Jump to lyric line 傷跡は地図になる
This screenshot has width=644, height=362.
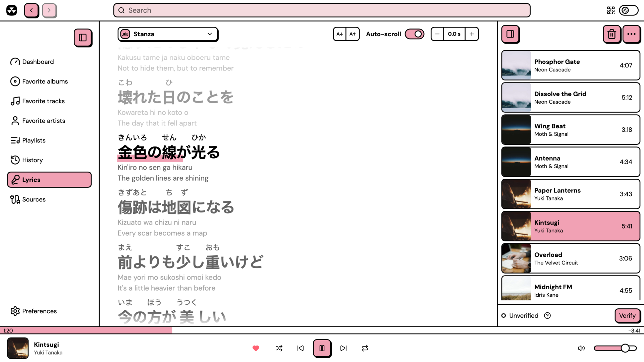(x=176, y=207)
